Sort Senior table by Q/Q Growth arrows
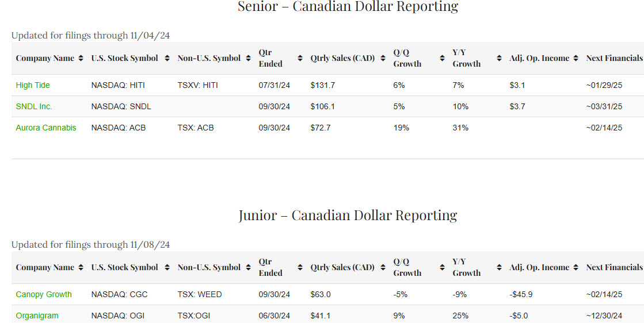644x323 pixels. pyautogui.click(x=442, y=58)
